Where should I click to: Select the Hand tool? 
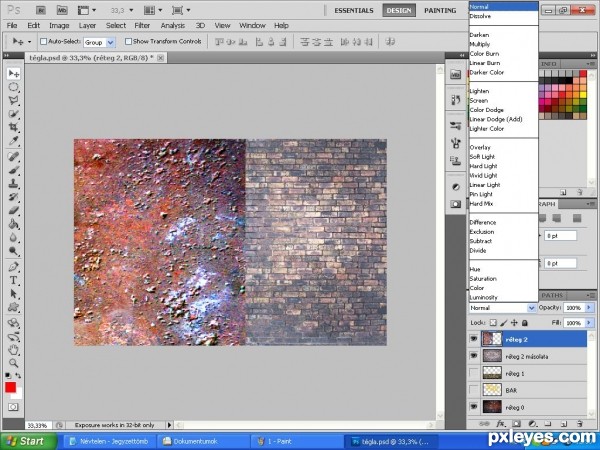click(x=13, y=349)
